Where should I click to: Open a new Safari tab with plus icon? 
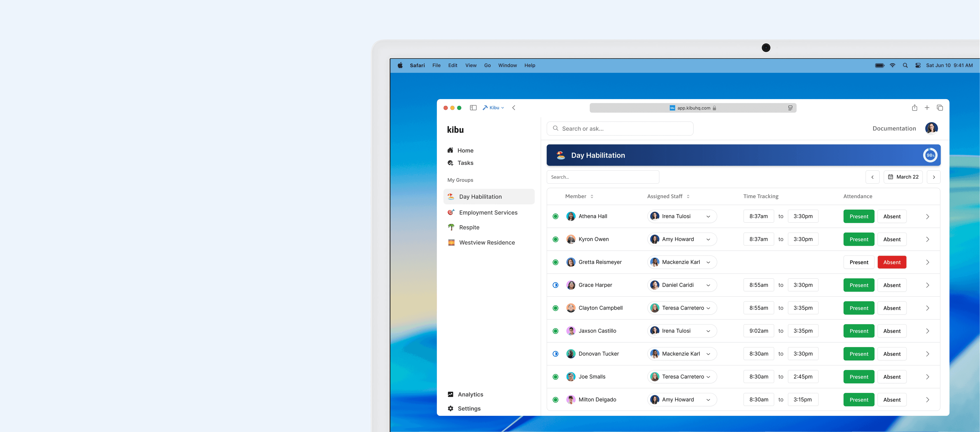927,108
